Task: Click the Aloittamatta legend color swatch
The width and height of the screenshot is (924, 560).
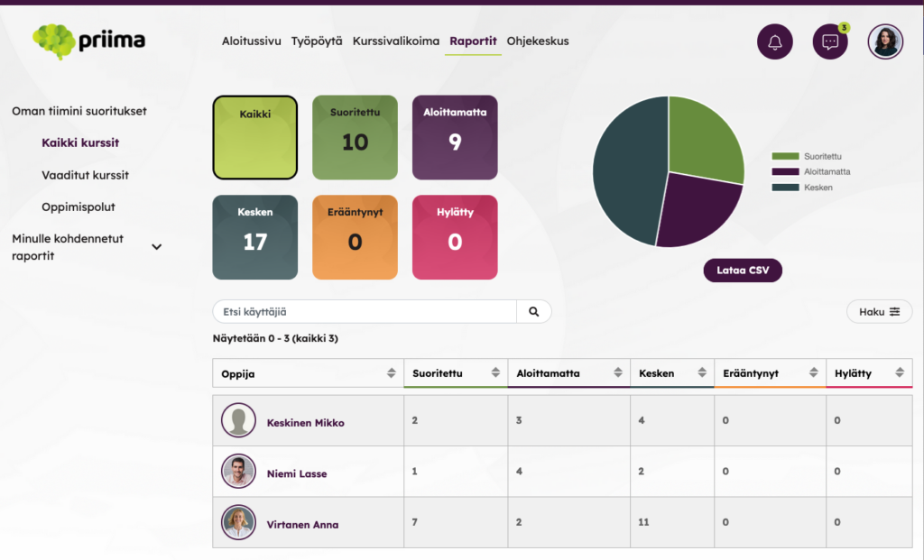Action: click(x=785, y=171)
